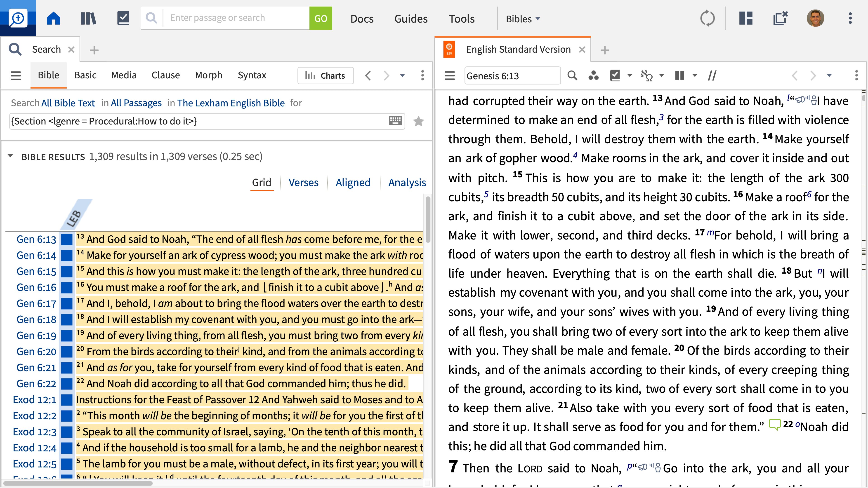Switch results to Aligned view

(x=353, y=182)
